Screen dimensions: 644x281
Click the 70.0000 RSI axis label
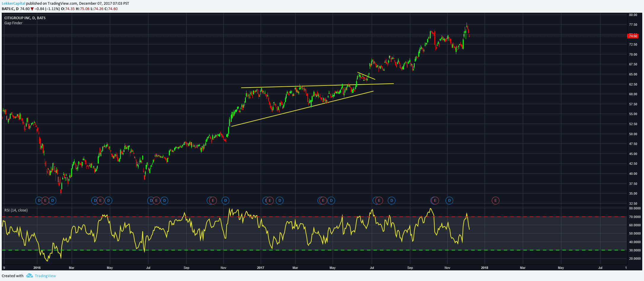[x=635, y=217]
